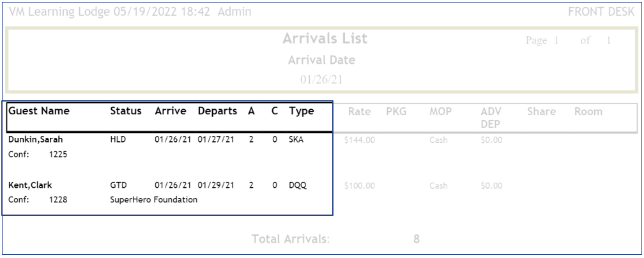The height and width of the screenshot is (258, 644).
Task: Select the Status column header
Action: (126, 112)
